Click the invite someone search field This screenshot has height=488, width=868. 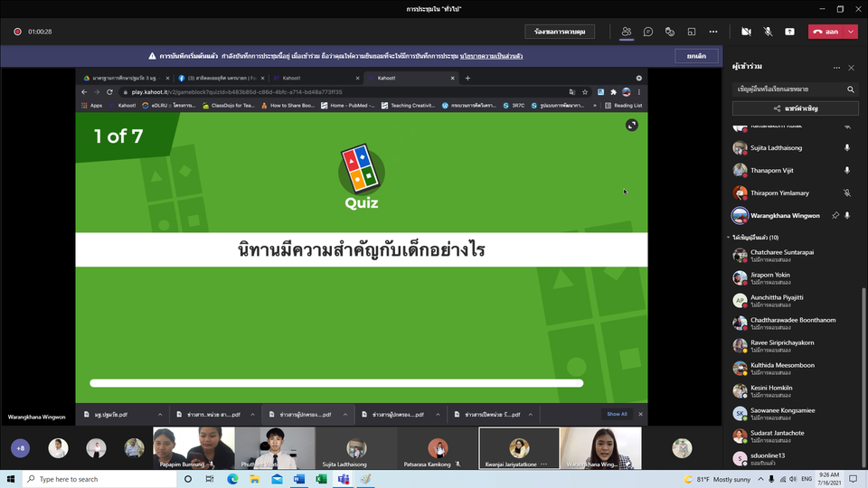point(788,89)
